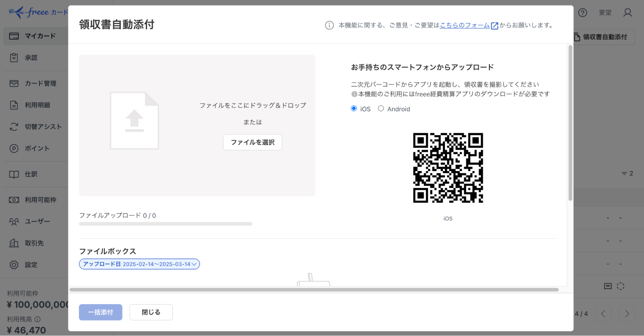This screenshot has height=336, width=644.
Task: Click the QR code image
Action: tap(448, 168)
